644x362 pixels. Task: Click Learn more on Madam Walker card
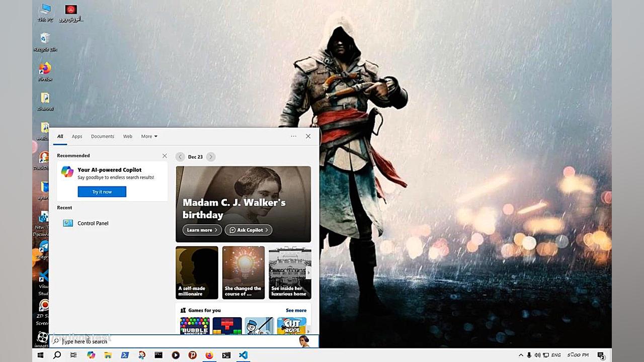click(202, 230)
